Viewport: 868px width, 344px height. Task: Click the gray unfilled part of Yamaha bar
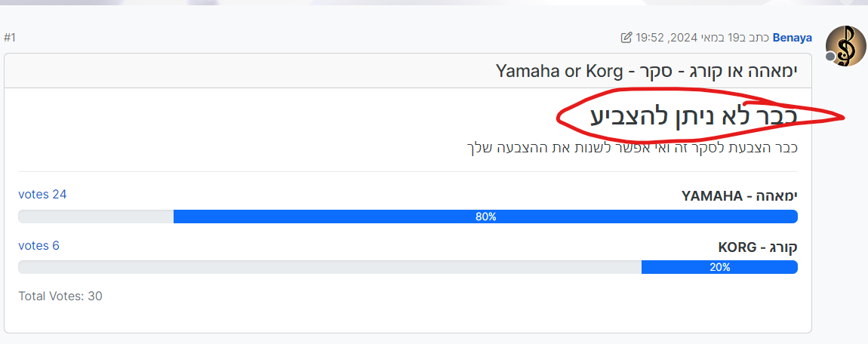point(96,217)
